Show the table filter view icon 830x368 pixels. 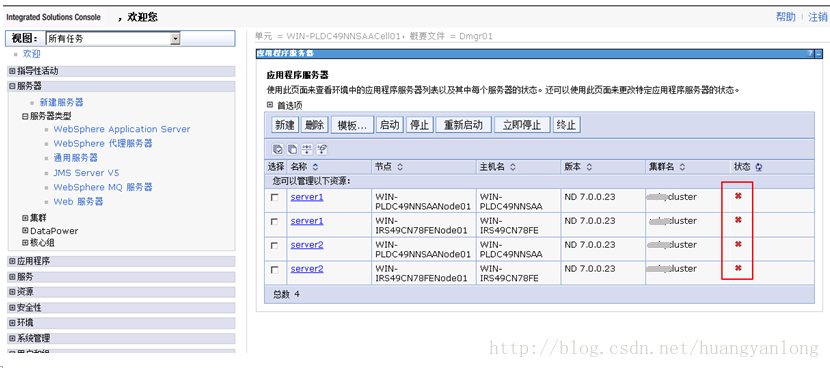coord(307,150)
